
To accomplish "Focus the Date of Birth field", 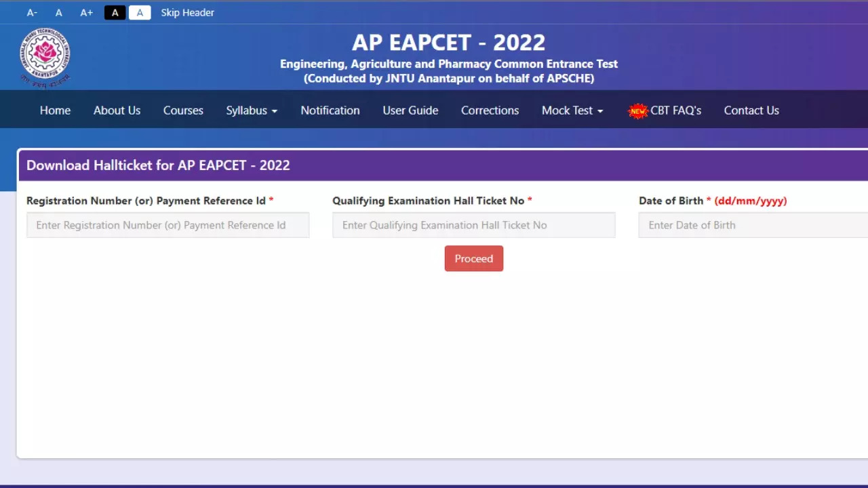I will (x=753, y=225).
